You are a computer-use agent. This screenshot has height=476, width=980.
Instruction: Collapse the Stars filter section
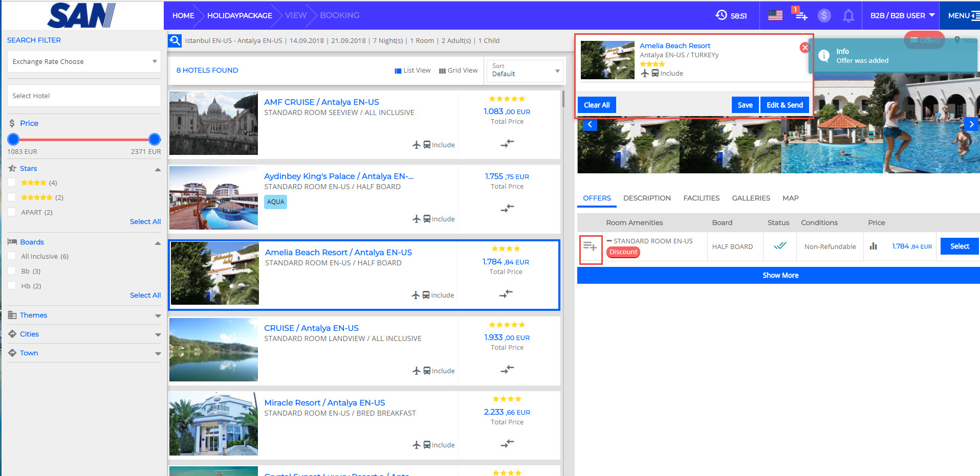pos(158,169)
